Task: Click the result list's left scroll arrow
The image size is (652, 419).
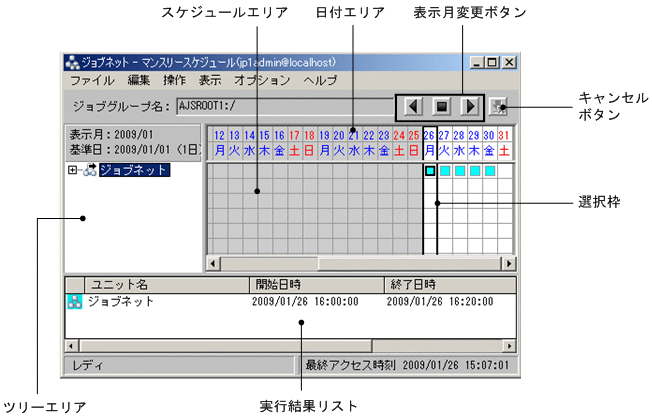Action: tap(72, 346)
